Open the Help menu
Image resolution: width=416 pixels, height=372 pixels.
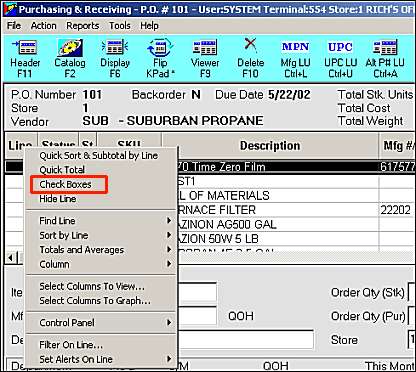(x=149, y=26)
